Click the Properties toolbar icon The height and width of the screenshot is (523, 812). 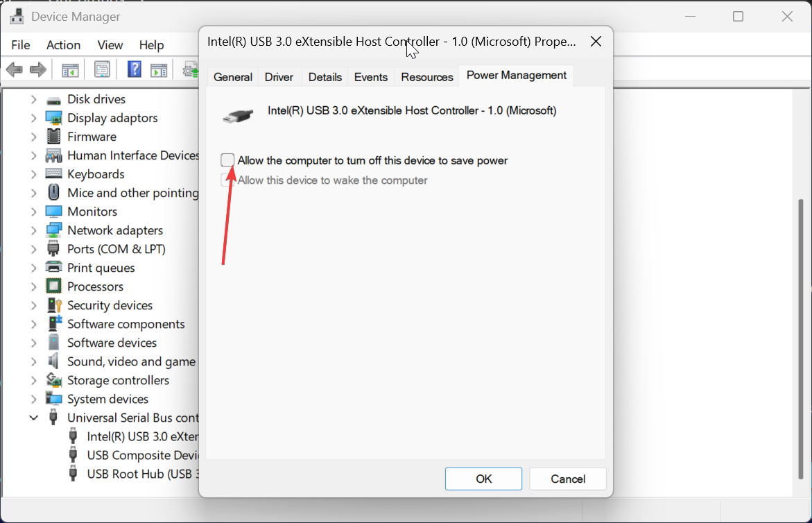click(x=102, y=69)
